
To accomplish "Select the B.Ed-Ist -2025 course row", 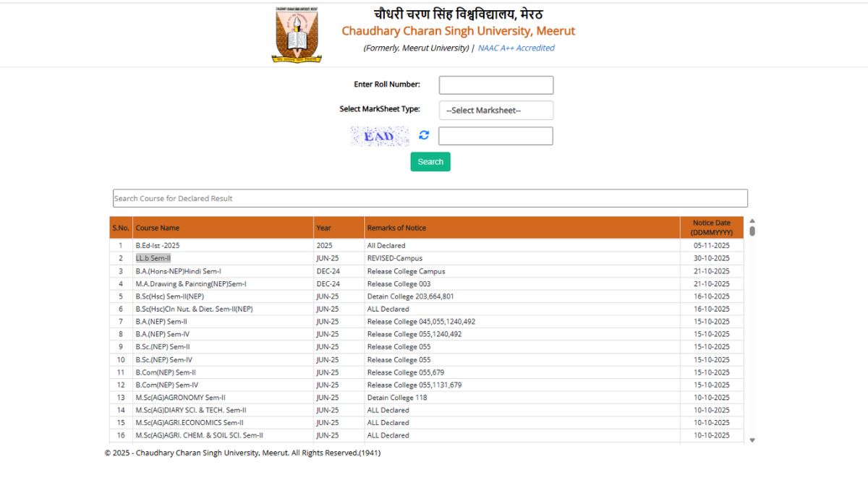I will pyautogui.click(x=158, y=246).
